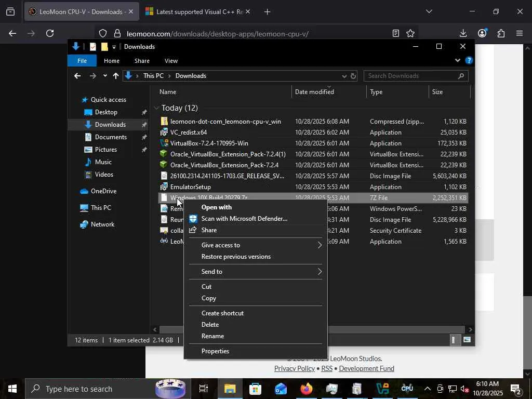Show hidden system tray icons
The height and width of the screenshot is (399, 532).
428,389
